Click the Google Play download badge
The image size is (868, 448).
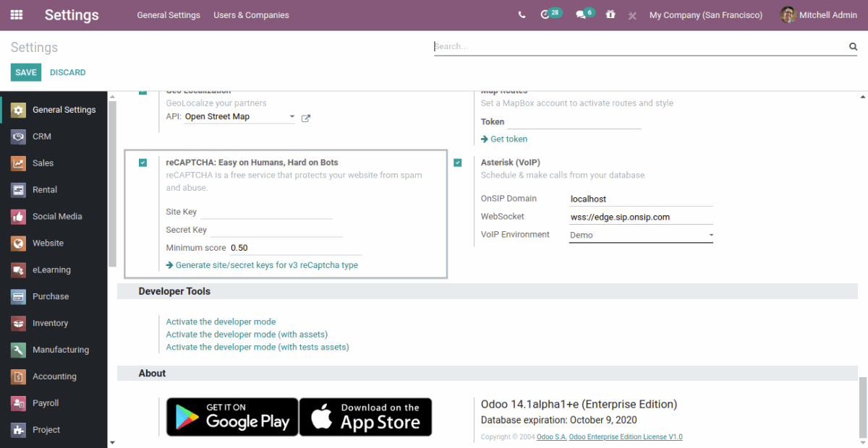[232, 417]
